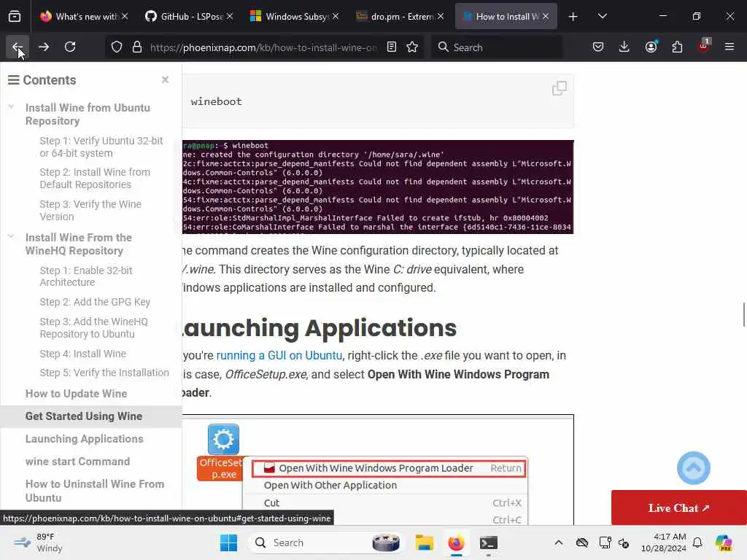Collapse Install Wine from Ubuntu Repository section
Viewport: 747px width, 560px height.
click(11, 107)
